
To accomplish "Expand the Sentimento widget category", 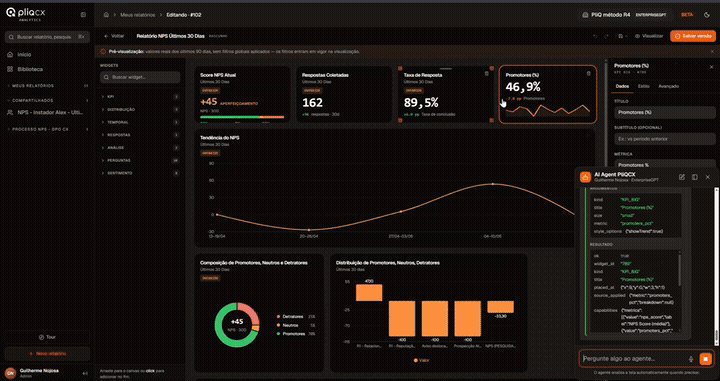I will (140, 173).
